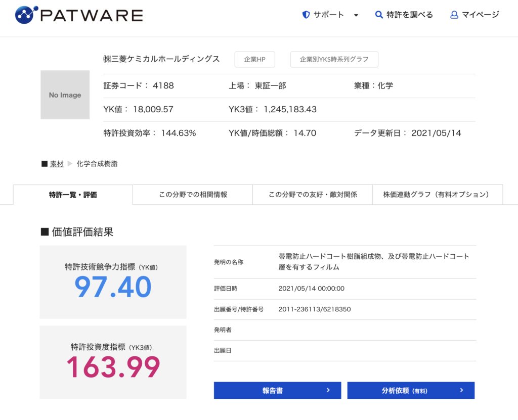This screenshot has width=518, height=420.
Task: Follow the 素材 breadcrumb link
Action: pos(57,164)
